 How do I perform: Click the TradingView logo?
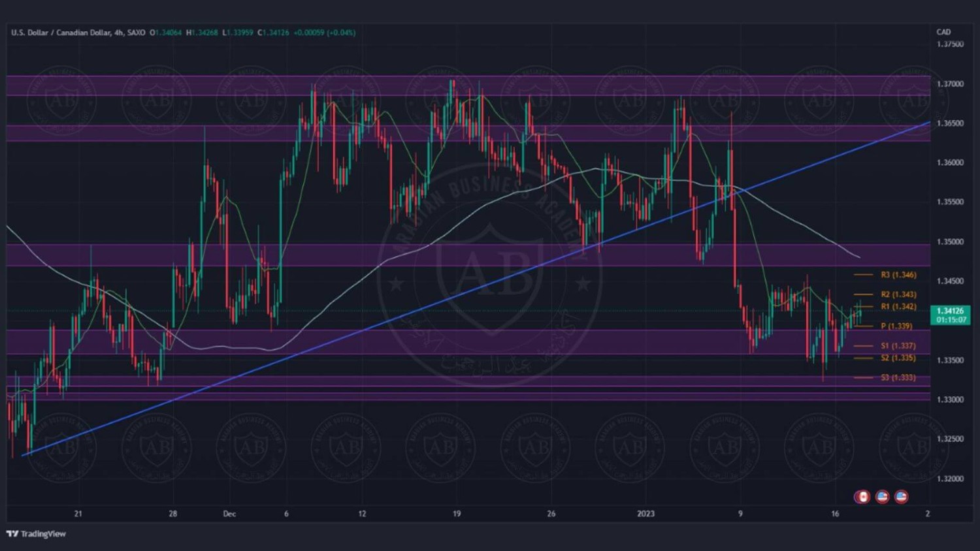pyautogui.click(x=36, y=534)
